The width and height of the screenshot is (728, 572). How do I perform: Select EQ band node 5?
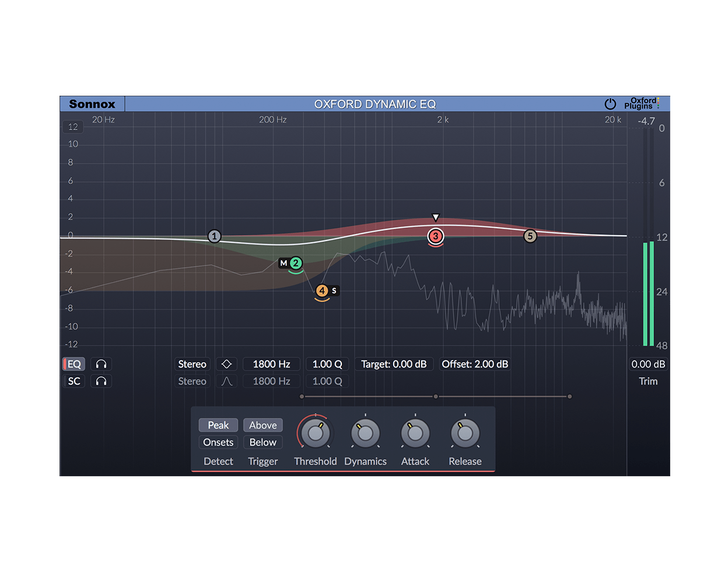tap(530, 236)
